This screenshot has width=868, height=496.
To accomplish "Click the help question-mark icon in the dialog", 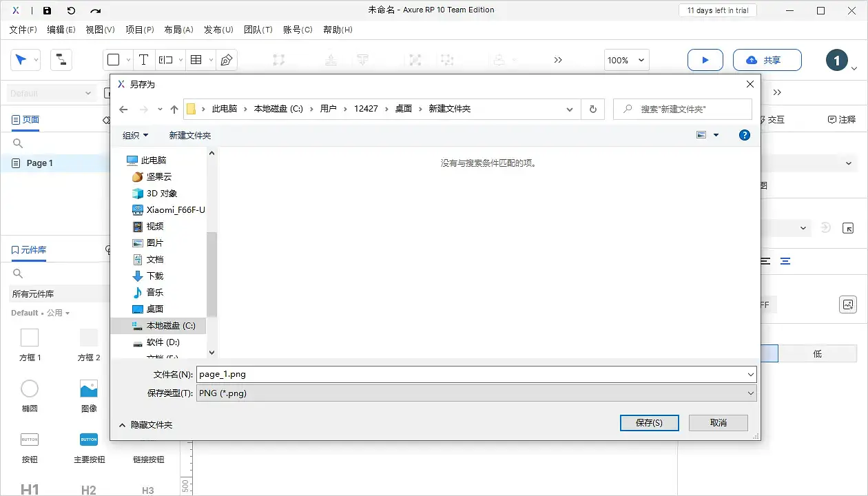I will (x=745, y=135).
